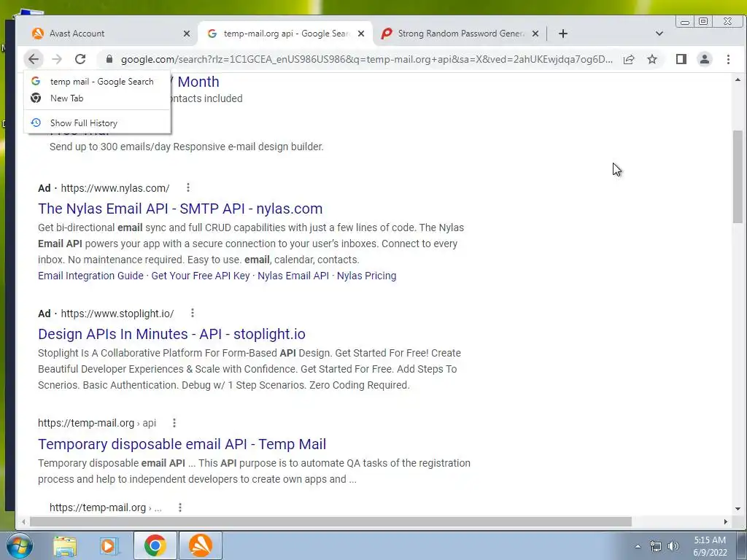Go back with the browser back arrow
The height and width of the screenshot is (560, 747).
pos(34,59)
